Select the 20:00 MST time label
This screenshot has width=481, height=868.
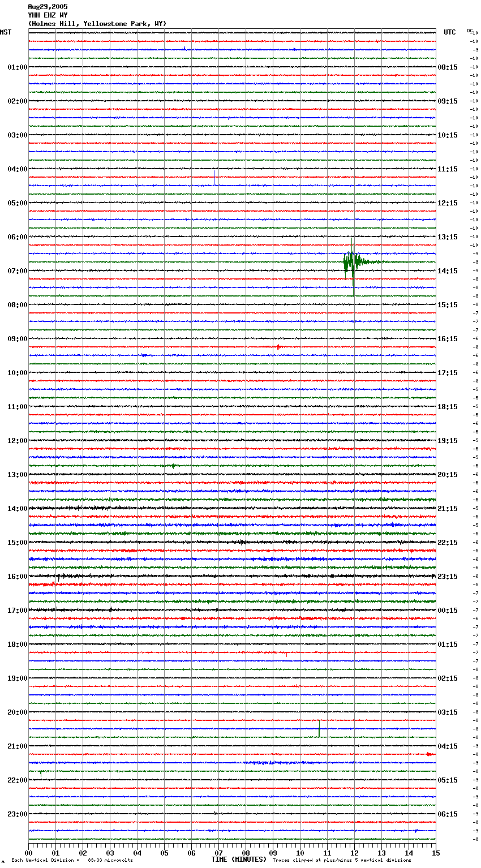coord(18,712)
